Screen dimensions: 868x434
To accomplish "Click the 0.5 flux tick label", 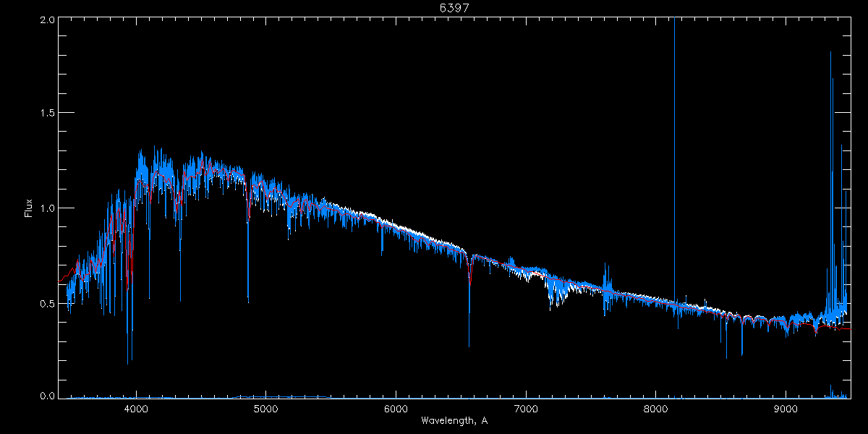I will (48, 303).
